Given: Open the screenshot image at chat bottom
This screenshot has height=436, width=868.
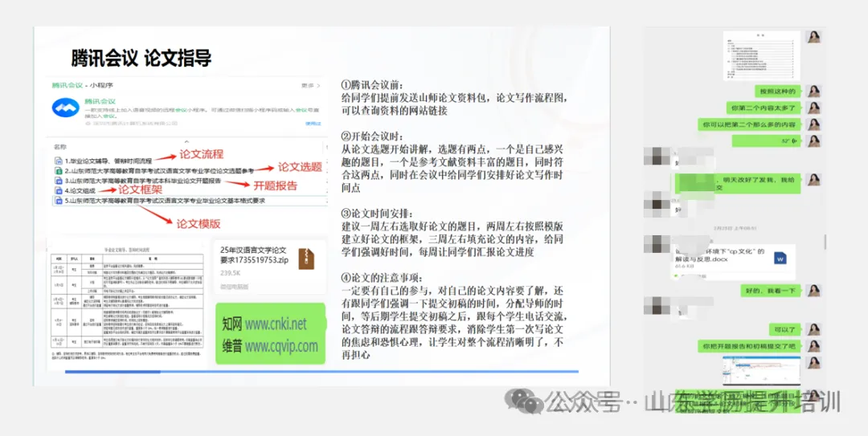Looking at the screenshot, I should (761, 371).
